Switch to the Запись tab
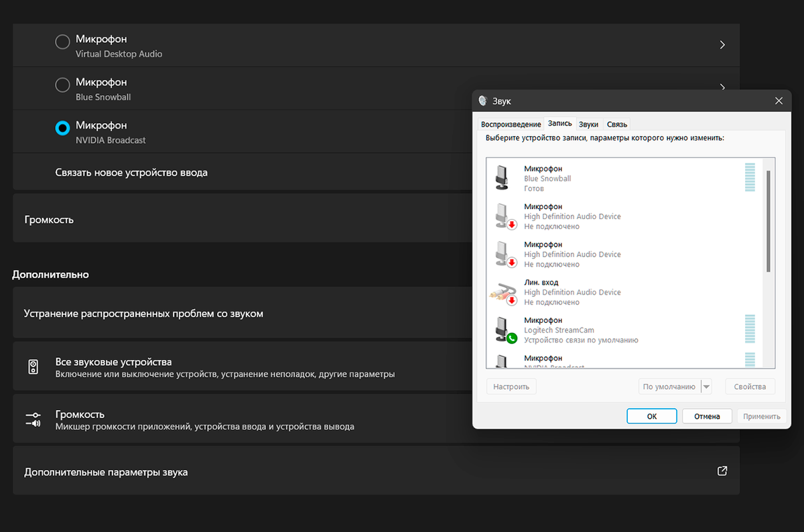 tap(559, 123)
